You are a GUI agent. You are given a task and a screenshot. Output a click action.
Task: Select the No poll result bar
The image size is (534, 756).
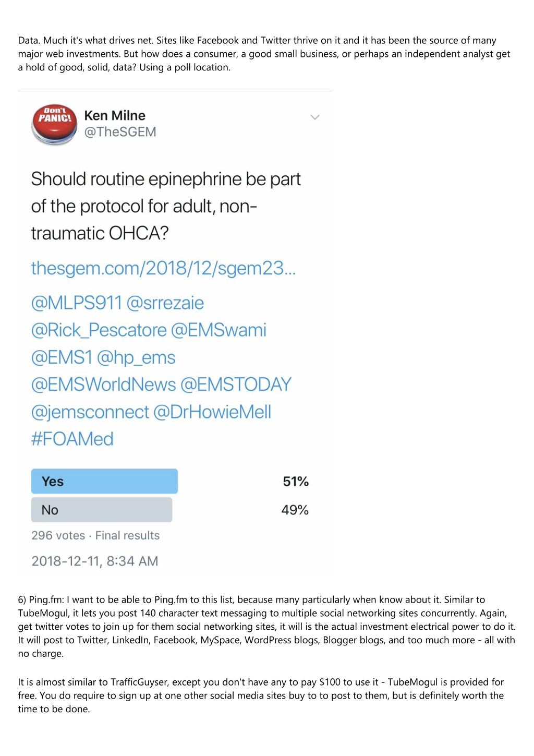click(102, 510)
